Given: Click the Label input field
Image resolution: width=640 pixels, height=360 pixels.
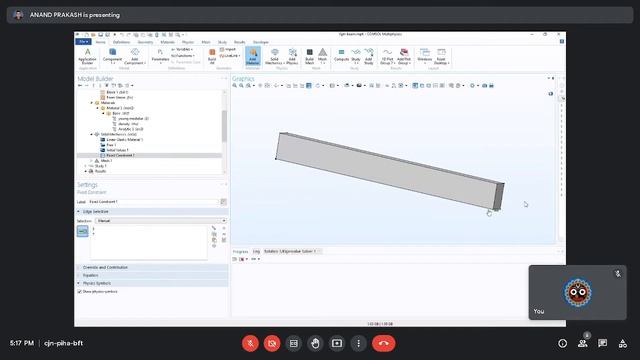Looking at the screenshot, I should 153,202.
